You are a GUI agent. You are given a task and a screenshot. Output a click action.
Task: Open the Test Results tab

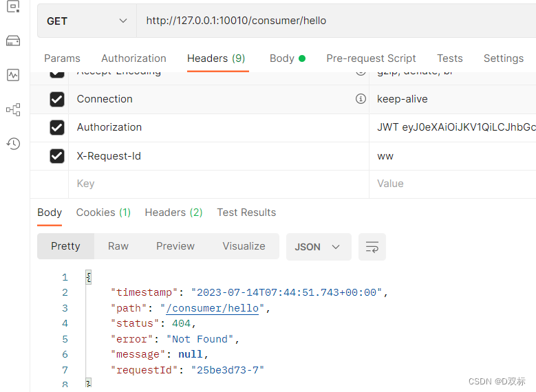click(x=246, y=213)
